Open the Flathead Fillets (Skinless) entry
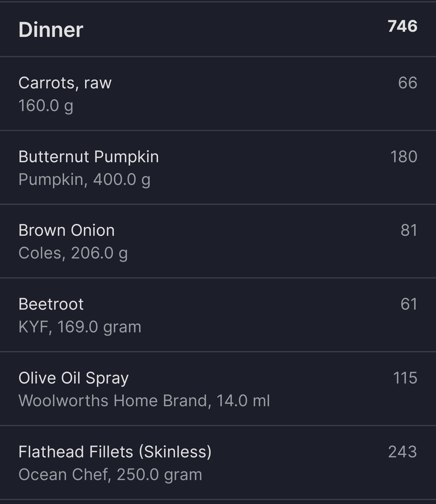Image resolution: width=436 pixels, height=504 pixels. point(218,462)
